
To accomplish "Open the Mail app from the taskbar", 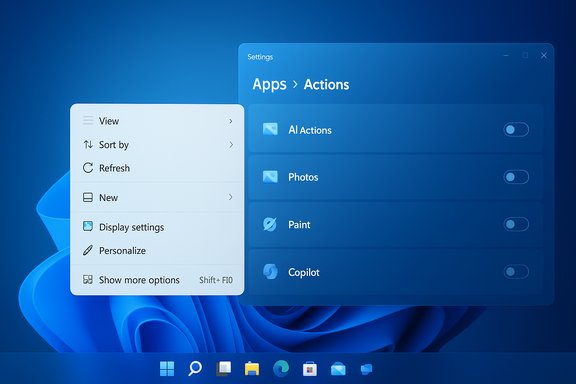I will pyautogui.click(x=338, y=369).
